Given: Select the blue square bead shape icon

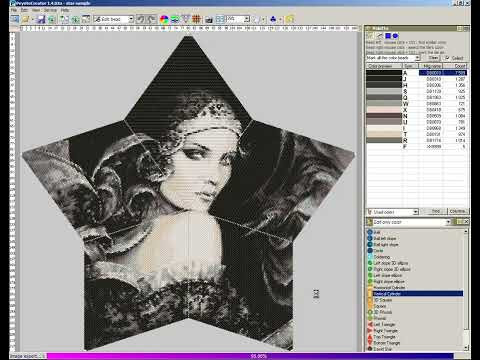Looking at the screenshot, I should pos(388,36).
